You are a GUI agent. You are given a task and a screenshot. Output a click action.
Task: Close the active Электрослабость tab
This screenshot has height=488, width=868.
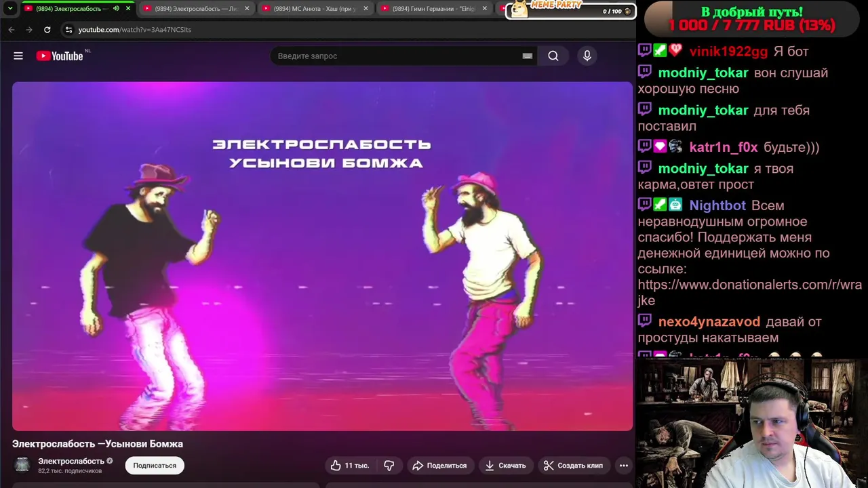(x=127, y=9)
